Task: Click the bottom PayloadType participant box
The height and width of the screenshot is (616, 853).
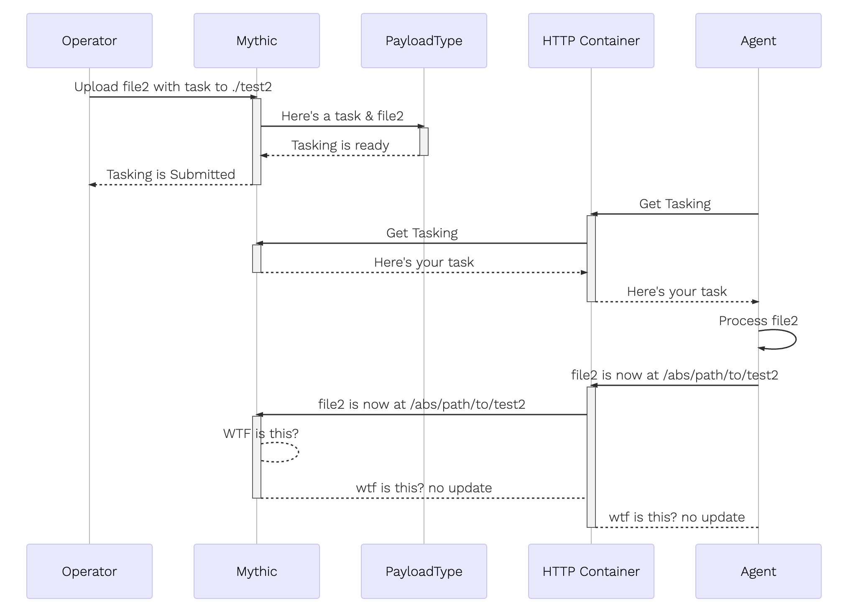Action: pos(424,571)
